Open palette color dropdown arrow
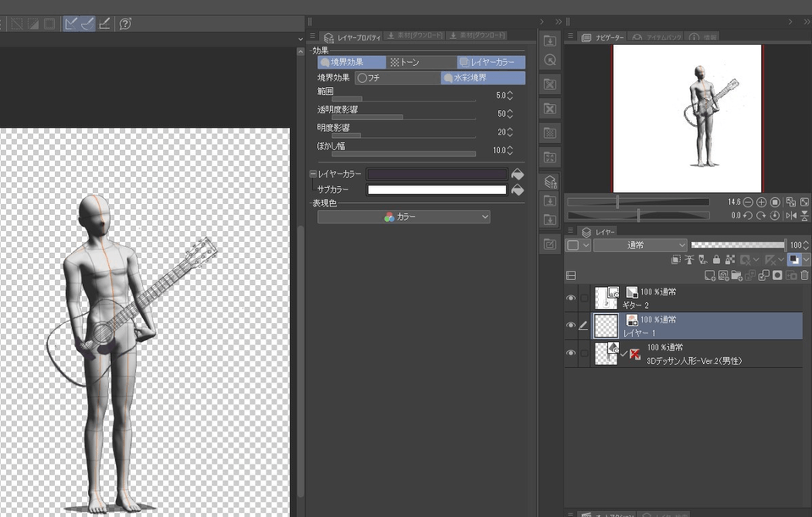 [x=586, y=245]
